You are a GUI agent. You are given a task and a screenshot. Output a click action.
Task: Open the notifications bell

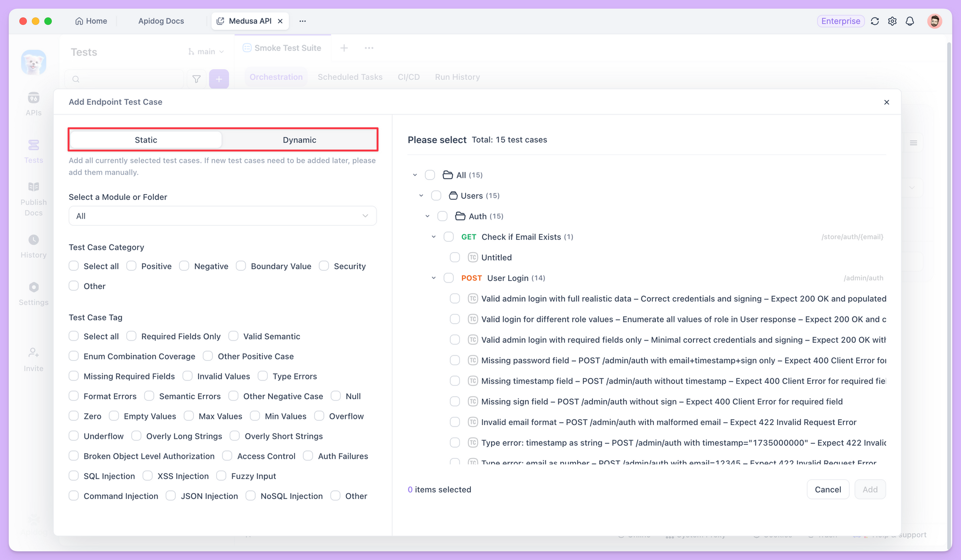pyautogui.click(x=910, y=21)
